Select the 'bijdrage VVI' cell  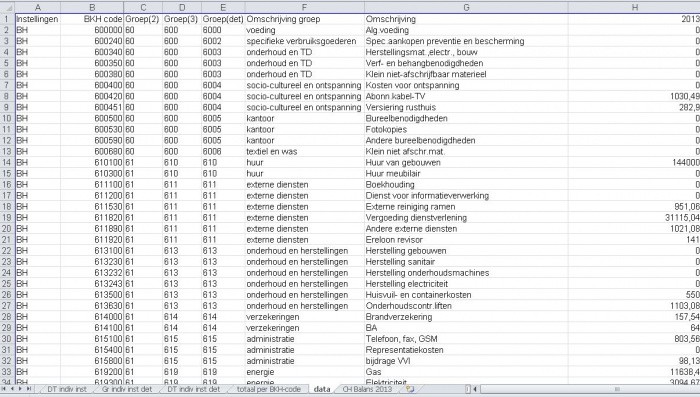click(466, 361)
